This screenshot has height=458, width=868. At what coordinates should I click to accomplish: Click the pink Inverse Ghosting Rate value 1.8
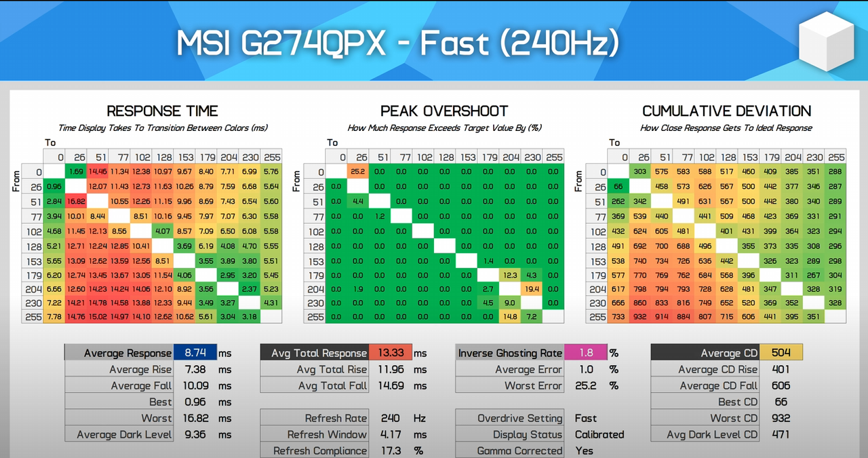pos(586,353)
